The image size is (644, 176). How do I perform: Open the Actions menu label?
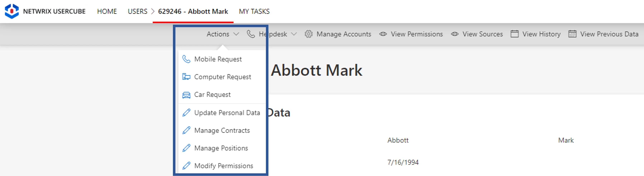(218, 34)
